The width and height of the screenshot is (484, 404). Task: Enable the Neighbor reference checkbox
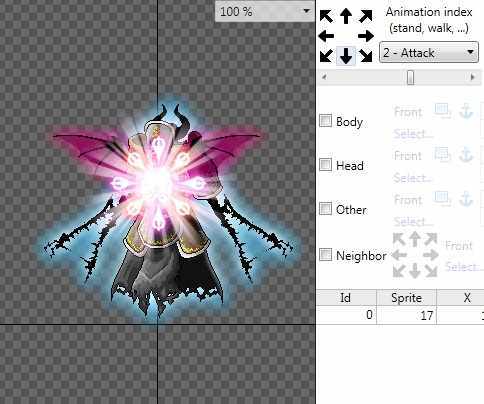325,255
